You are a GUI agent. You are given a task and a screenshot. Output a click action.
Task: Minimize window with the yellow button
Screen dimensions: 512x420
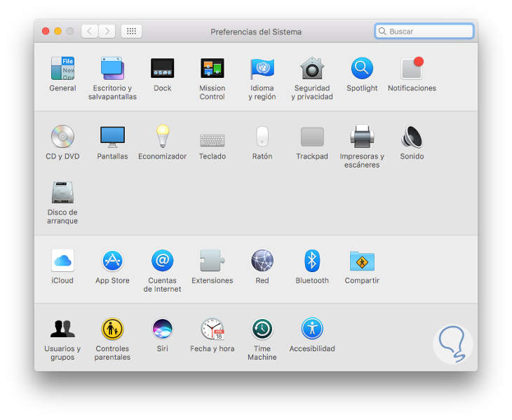click(x=58, y=31)
